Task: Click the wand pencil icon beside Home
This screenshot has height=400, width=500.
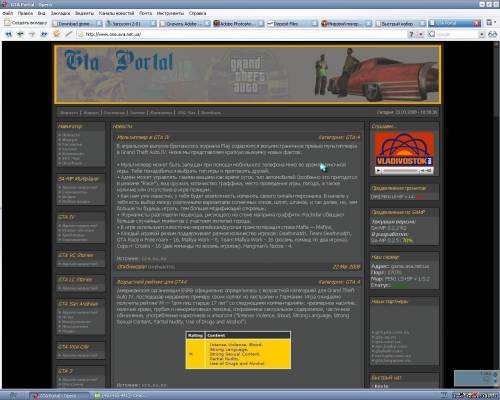Action: [69, 34]
